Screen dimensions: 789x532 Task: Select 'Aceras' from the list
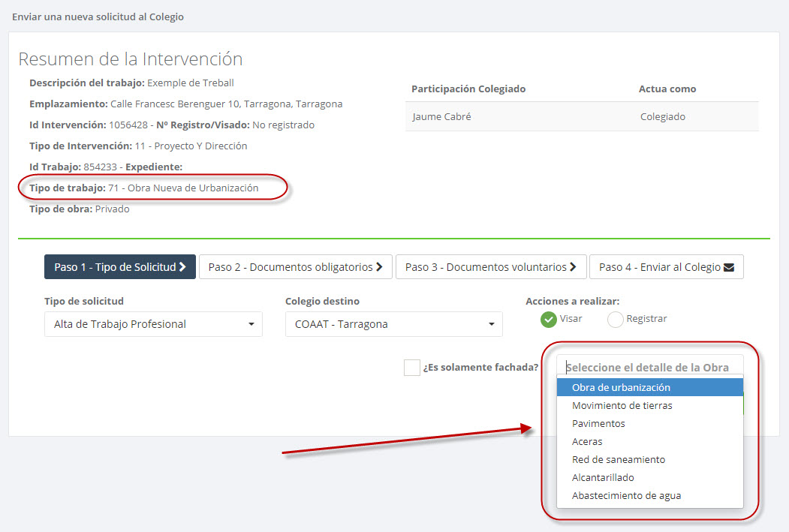pyautogui.click(x=587, y=441)
